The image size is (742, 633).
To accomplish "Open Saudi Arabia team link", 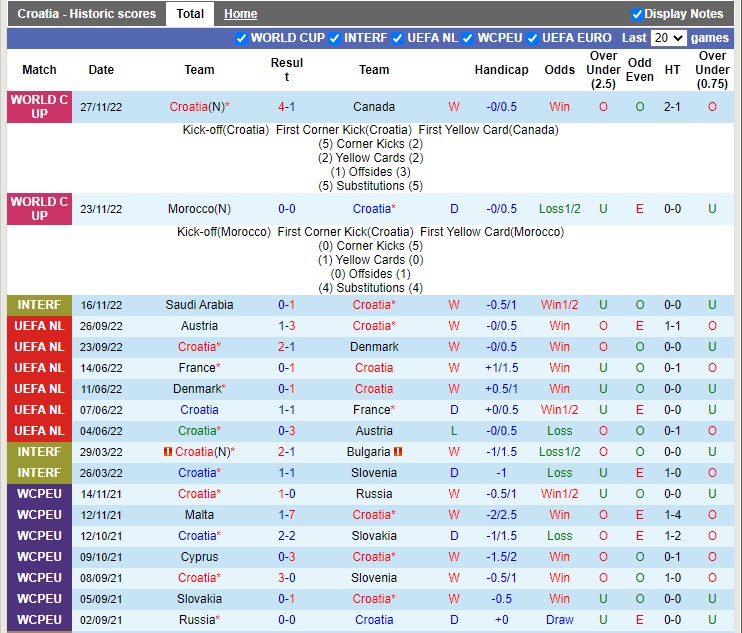I will pos(199,305).
